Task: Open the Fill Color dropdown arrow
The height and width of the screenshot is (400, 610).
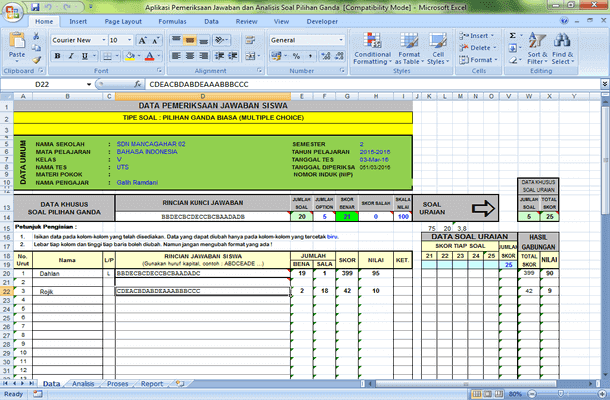Action: 138,56
